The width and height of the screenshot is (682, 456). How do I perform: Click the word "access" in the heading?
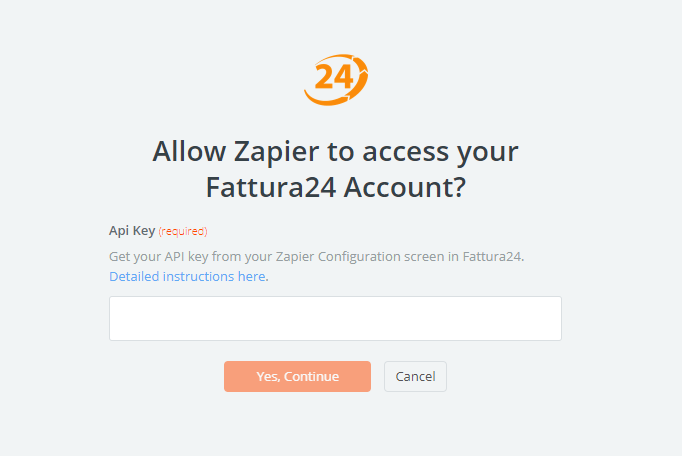pyautogui.click(x=405, y=152)
